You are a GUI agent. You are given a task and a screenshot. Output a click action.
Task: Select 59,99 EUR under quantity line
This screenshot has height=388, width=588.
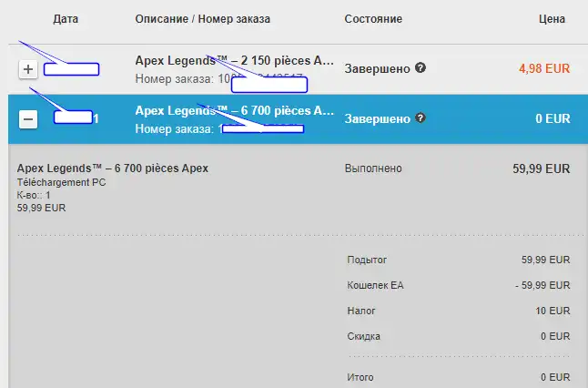(x=41, y=208)
